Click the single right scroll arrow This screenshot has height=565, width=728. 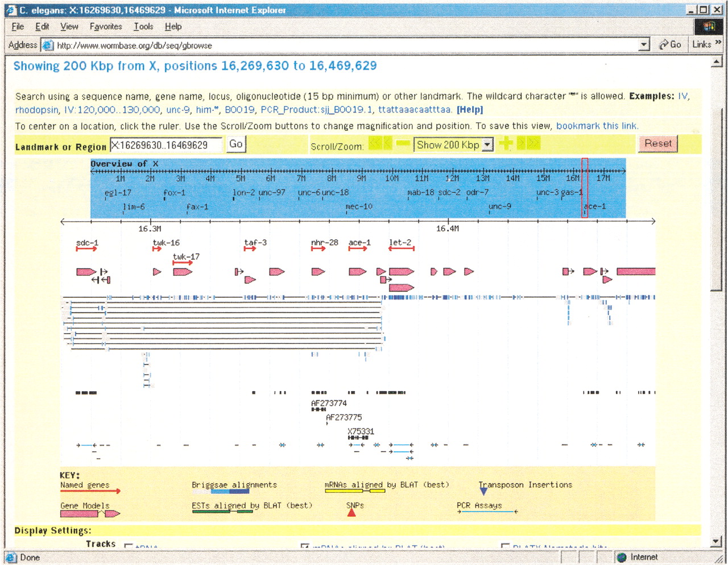520,144
